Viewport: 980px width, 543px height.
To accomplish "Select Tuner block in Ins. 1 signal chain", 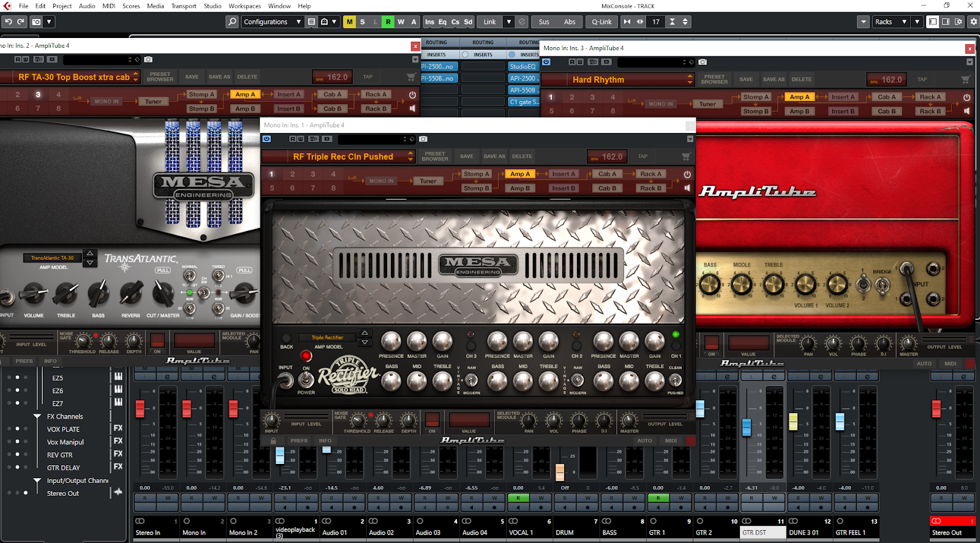I will tap(428, 181).
